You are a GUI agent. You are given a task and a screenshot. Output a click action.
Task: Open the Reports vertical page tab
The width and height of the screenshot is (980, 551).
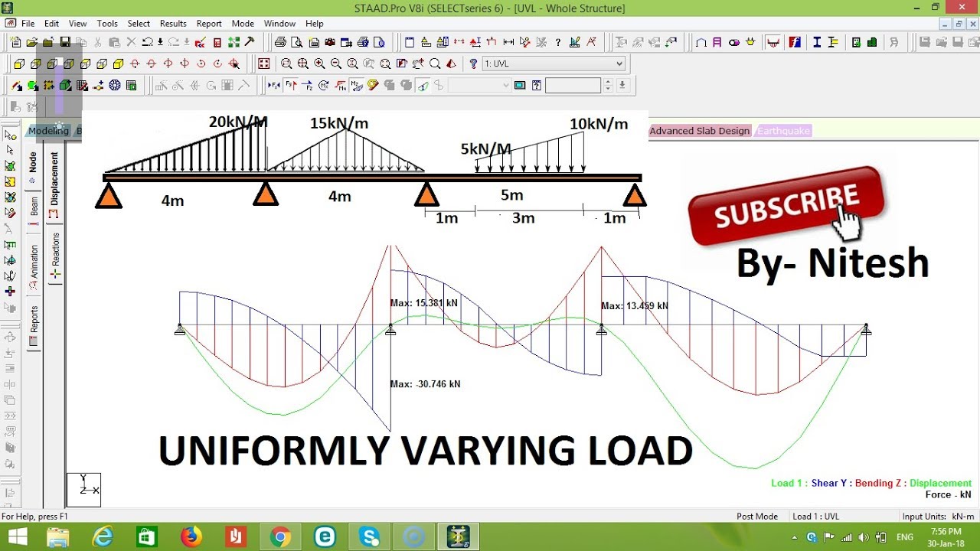point(34,326)
